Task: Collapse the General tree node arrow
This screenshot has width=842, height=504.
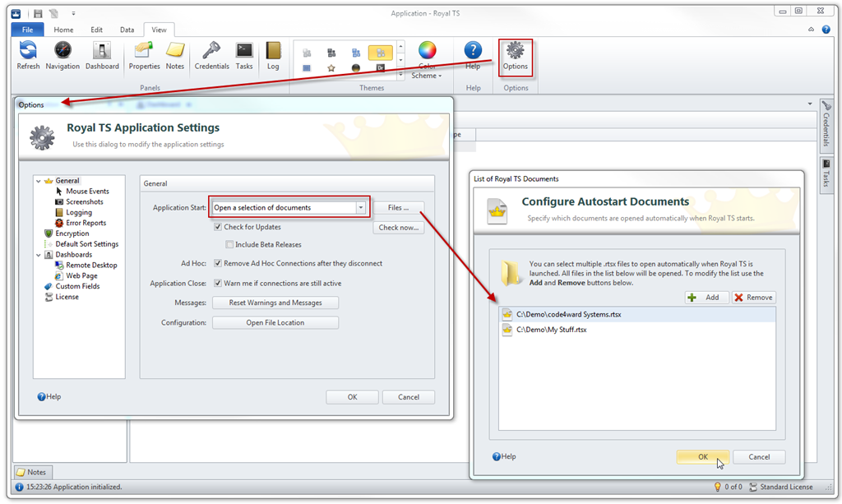Action: (38, 181)
